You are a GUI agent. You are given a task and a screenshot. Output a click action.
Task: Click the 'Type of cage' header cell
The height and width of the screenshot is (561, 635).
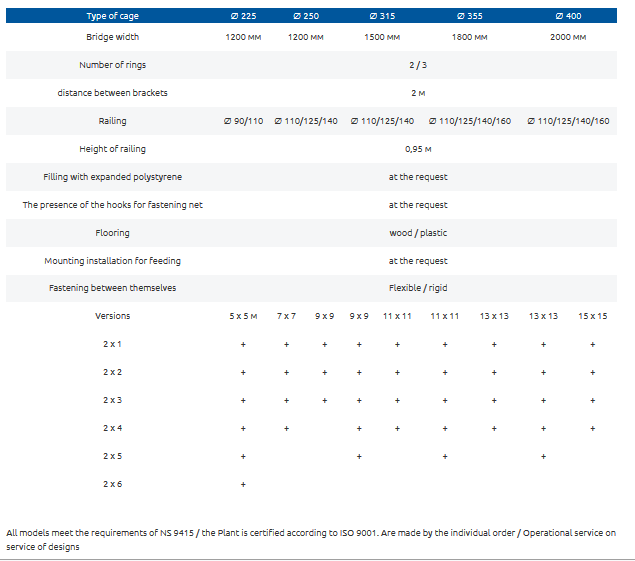coord(112,17)
